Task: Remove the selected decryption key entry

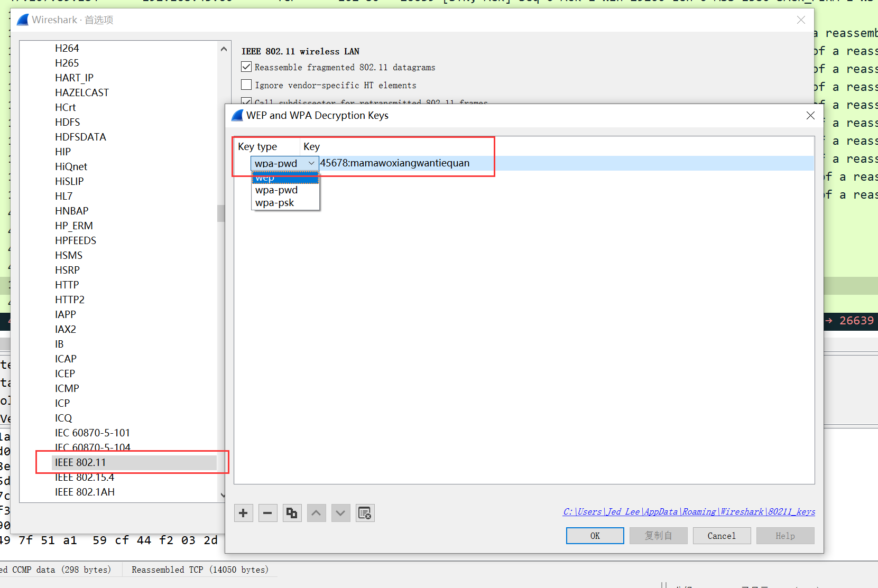Action: tap(267, 513)
